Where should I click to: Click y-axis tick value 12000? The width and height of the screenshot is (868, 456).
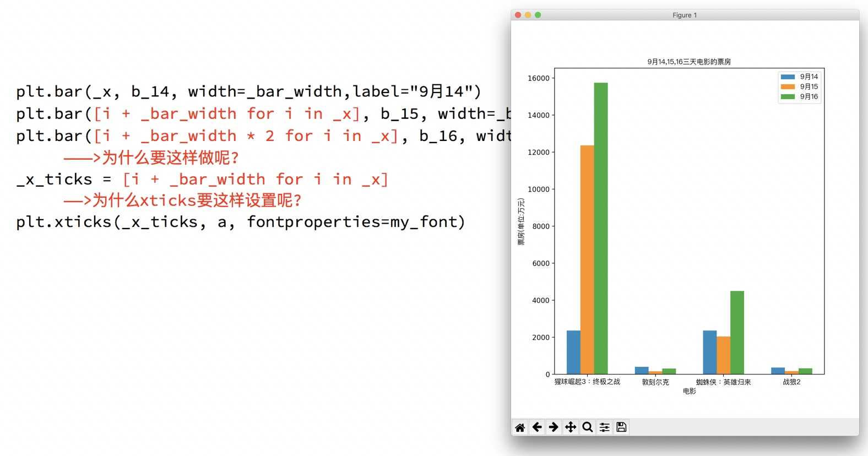pos(539,152)
